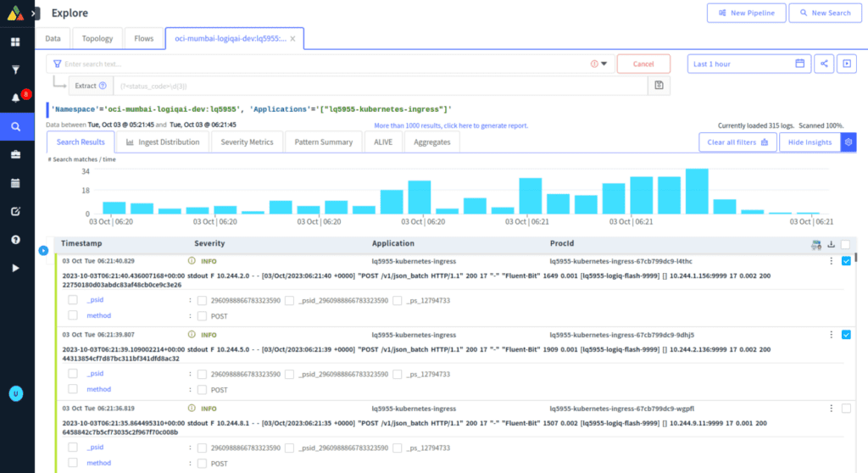Toggle the select-all checkbox in table header
Screen dimensions: 868x473
tap(846, 244)
